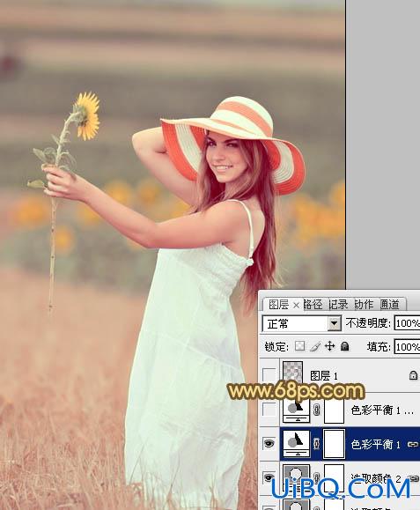The image size is (420, 510).
Task: Click the 不透明度 label
Action: pyautogui.click(x=368, y=323)
